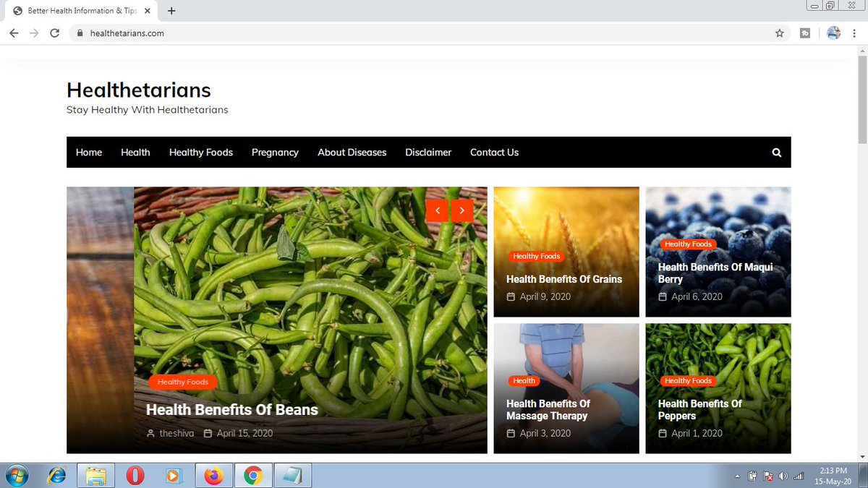This screenshot has width=868, height=488.
Task: Click Healthy Foods tag on Grains card
Action: point(536,256)
